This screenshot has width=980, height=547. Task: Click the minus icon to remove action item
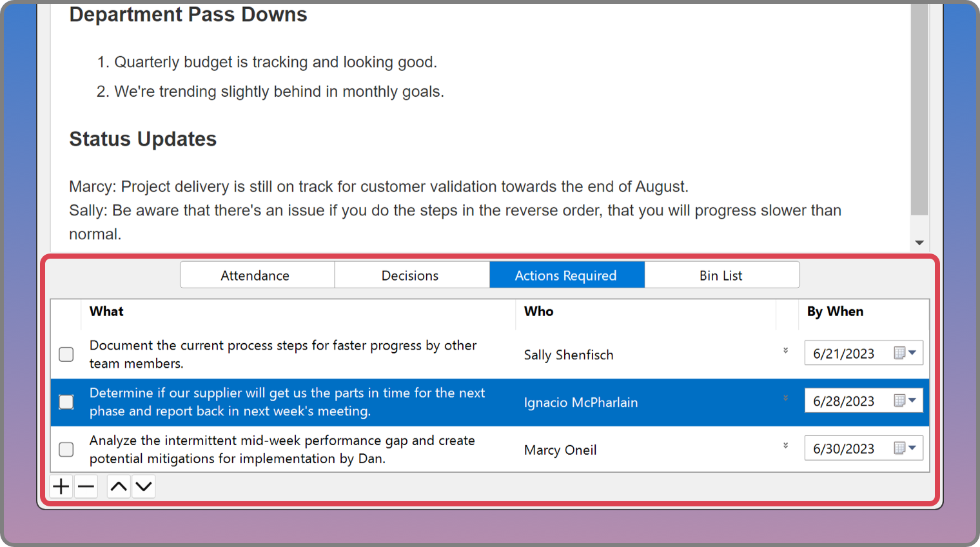(x=86, y=486)
